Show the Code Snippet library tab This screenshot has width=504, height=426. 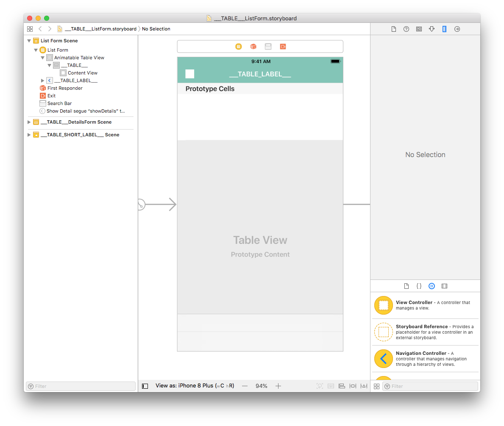pos(419,286)
